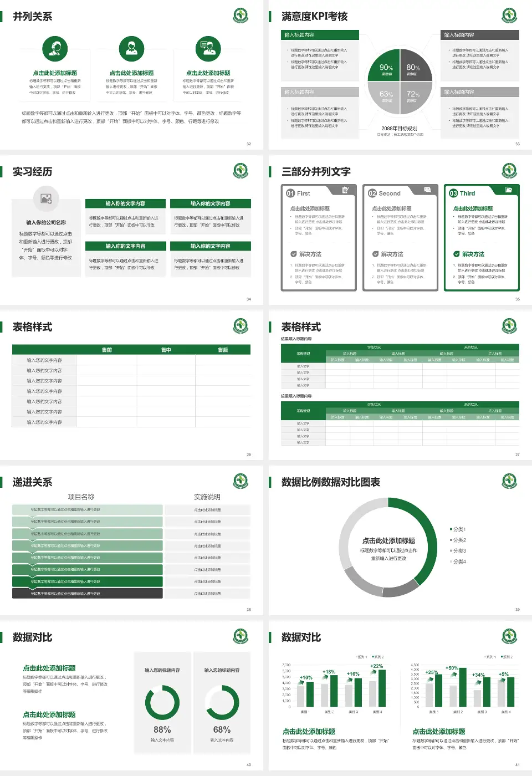Click the 输入标题内容 header bar on KPI slide
The height and width of the screenshot is (776, 532).
pyautogui.click(x=319, y=33)
